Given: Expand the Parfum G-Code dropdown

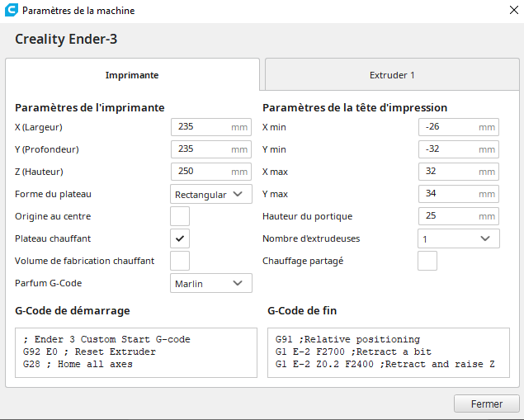Looking at the screenshot, I should 210,283.
